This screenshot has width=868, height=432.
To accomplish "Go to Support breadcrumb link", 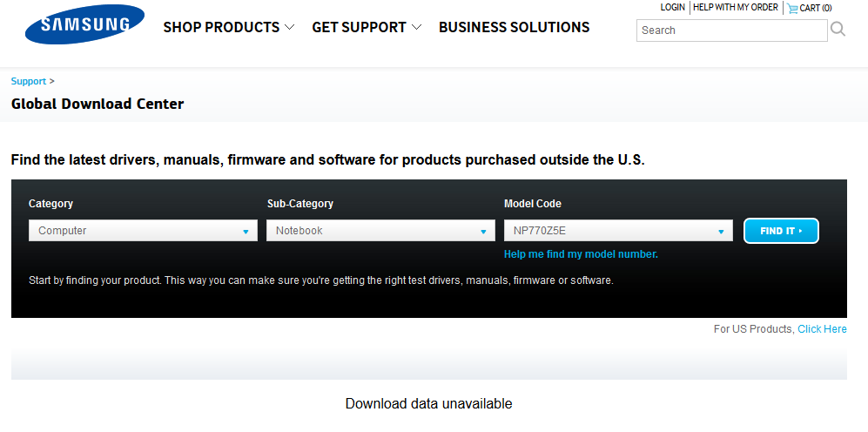I will (x=28, y=81).
